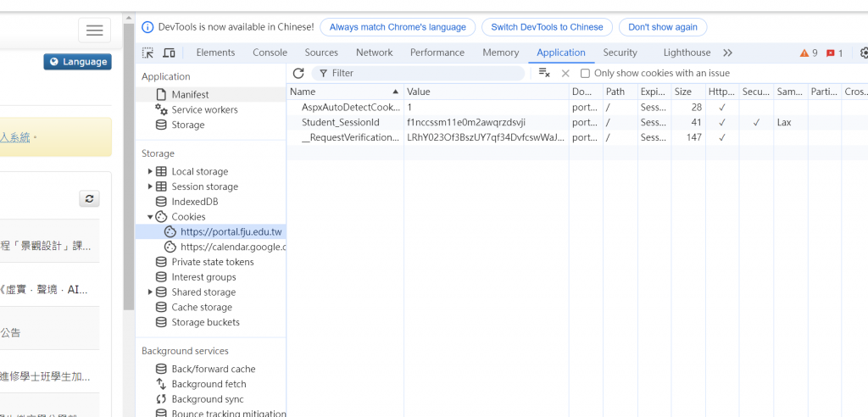868x417 pixels.
Task: Click the webpage vertical scrollbar
Action: click(129, 166)
